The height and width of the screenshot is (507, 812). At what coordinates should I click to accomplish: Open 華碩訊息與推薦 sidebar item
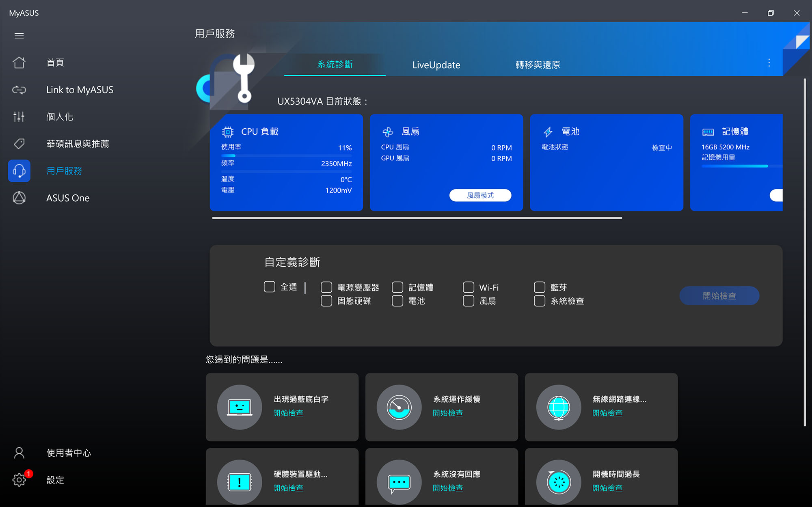[78, 144]
